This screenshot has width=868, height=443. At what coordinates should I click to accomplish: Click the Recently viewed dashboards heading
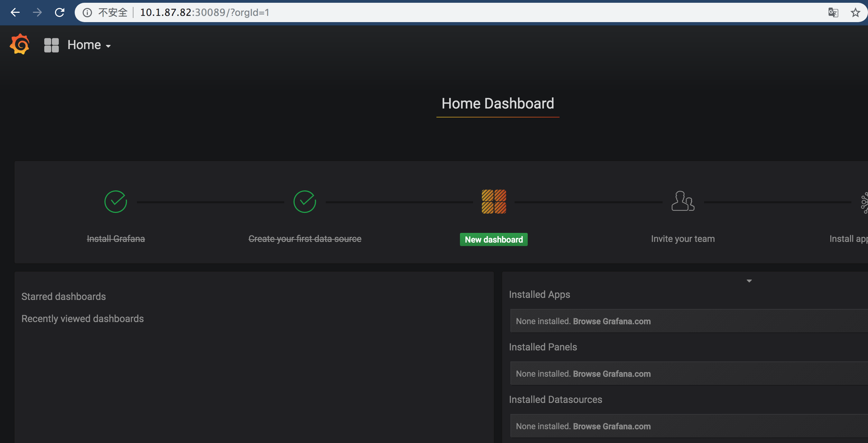pyautogui.click(x=83, y=319)
